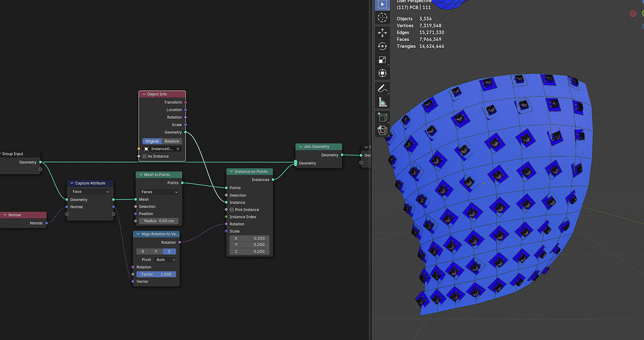The width and height of the screenshot is (644, 340).
Task: Select the Annotate pencil tool
Action: pyautogui.click(x=383, y=88)
